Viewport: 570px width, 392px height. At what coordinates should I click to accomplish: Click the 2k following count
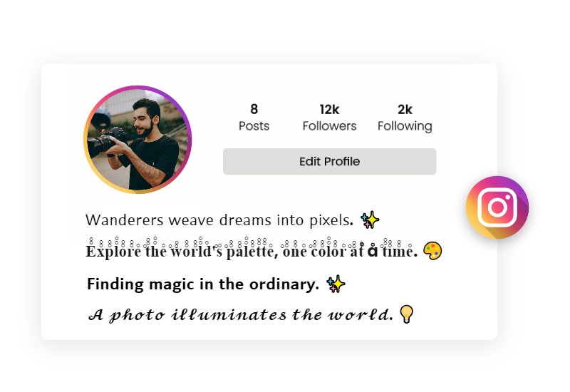coord(405,109)
